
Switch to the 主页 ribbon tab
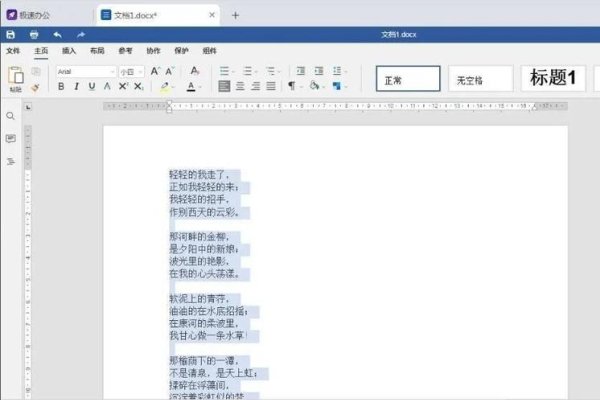(41, 51)
